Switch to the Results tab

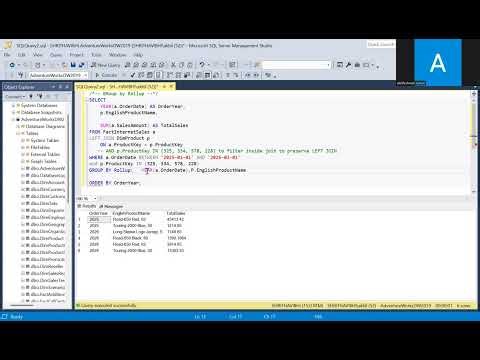(x=87, y=206)
